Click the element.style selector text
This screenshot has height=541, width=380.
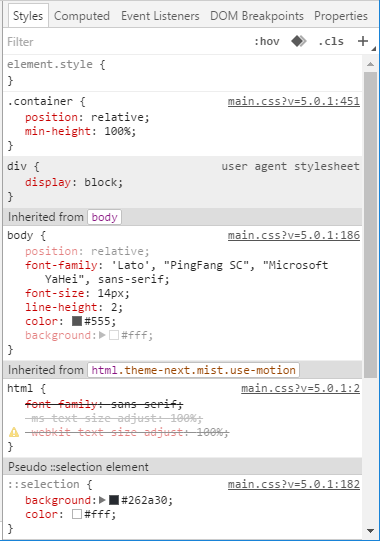click(x=50, y=64)
